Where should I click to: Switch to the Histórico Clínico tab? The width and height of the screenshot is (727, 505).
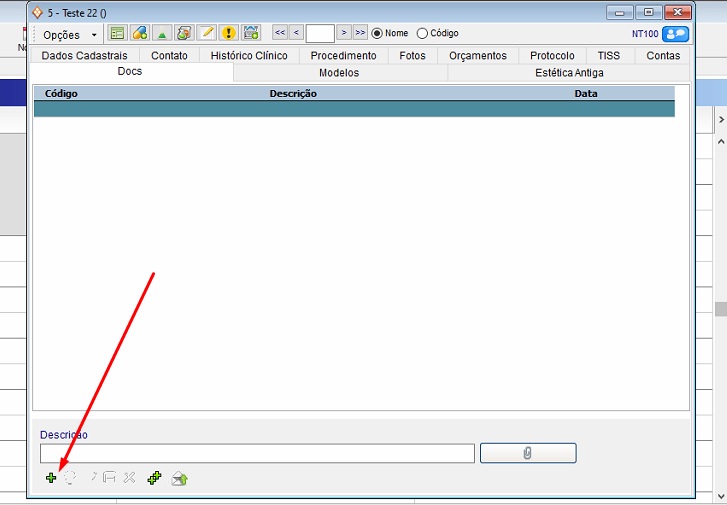point(249,56)
